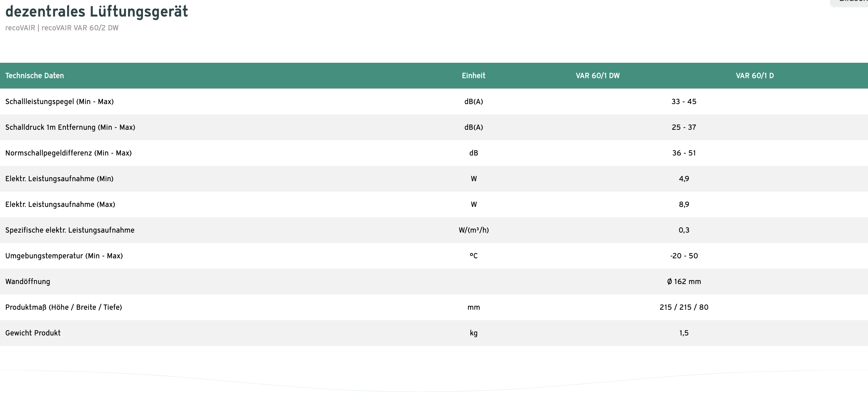Click 'Schalldruck 1m Entfernung (Min - Max)' label

click(70, 127)
